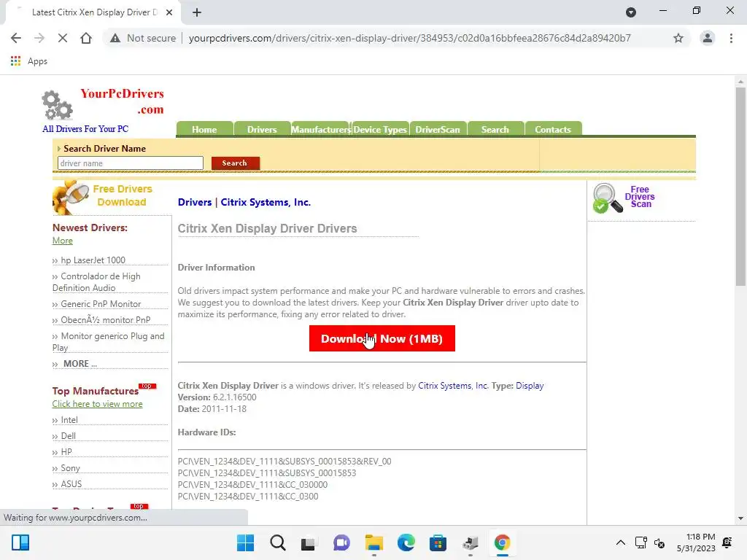This screenshot has height=560, width=747.
Task: Open the Search navigation tab
Action: click(x=495, y=130)
